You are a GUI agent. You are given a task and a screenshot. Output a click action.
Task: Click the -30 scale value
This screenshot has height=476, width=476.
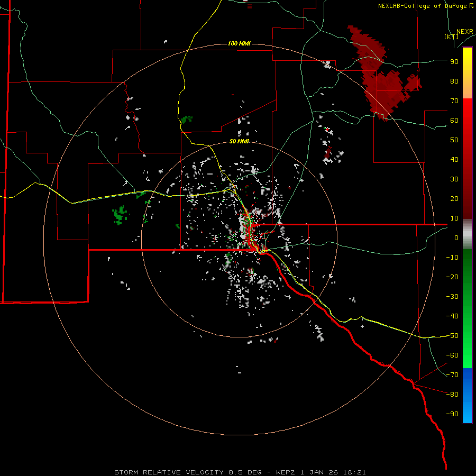pyautogui.click(x=452, y=297)
